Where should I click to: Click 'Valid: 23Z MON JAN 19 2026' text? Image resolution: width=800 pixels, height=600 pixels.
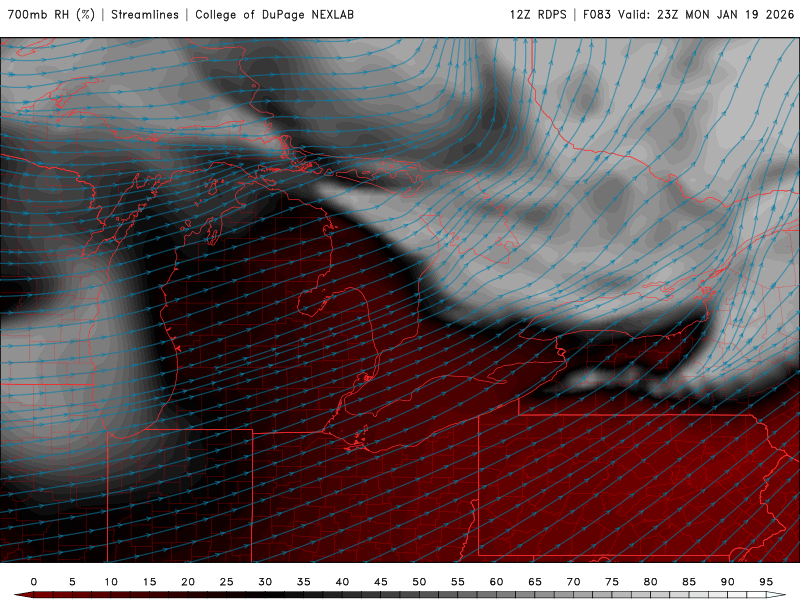[x=706, y=15]
